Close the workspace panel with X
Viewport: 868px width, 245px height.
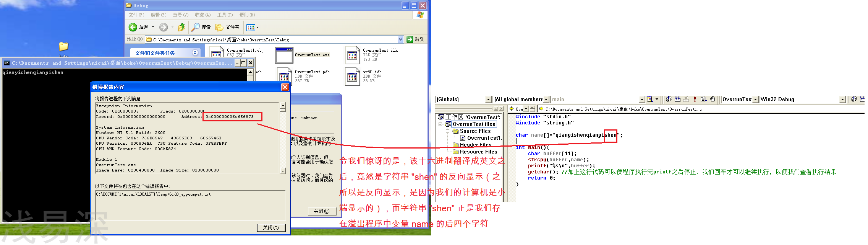point(501,109)
